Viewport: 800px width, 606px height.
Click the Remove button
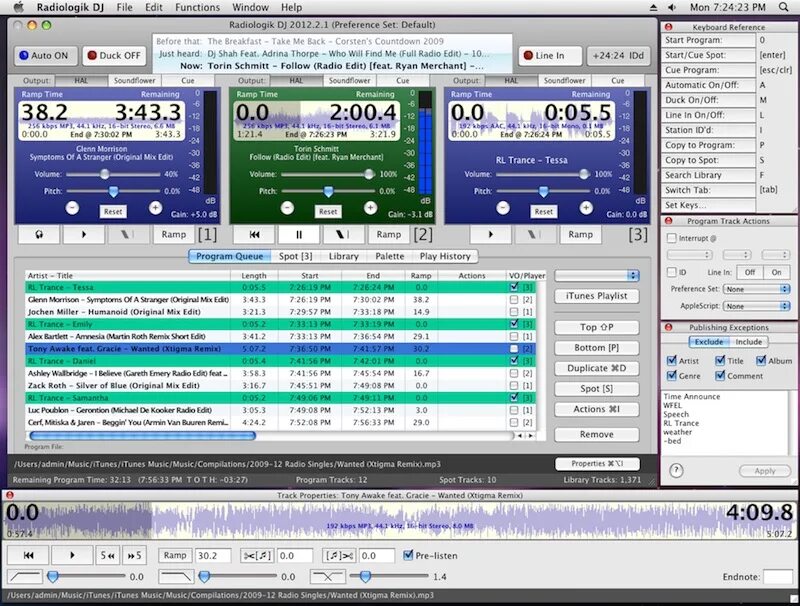[x=596, y=435]
